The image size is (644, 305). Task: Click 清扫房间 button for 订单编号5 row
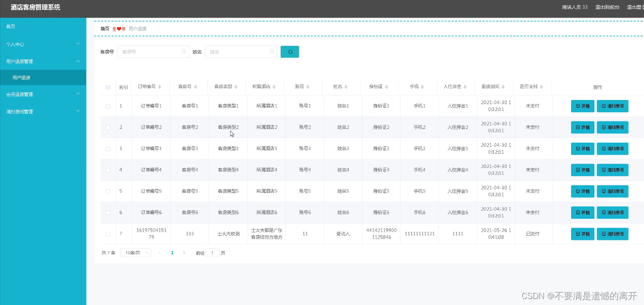pyautogui.click(x=612, y=191)
